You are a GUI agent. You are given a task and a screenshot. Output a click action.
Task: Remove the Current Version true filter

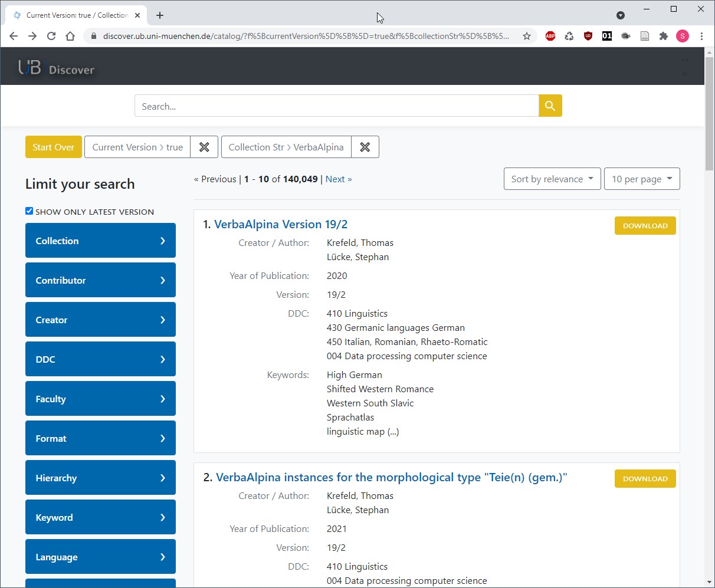coord(204,147)
